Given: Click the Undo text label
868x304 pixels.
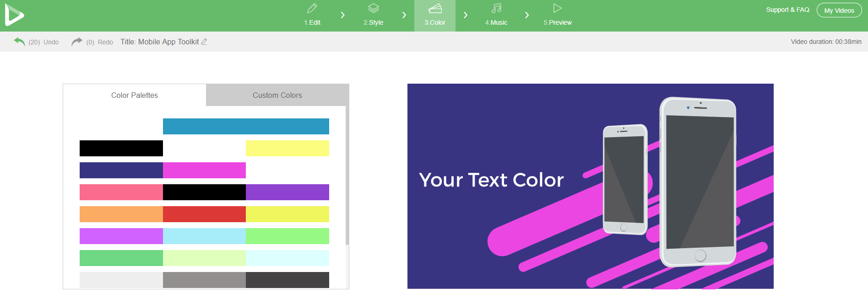Looking at the screenshot, I should [x=51, y=42].
